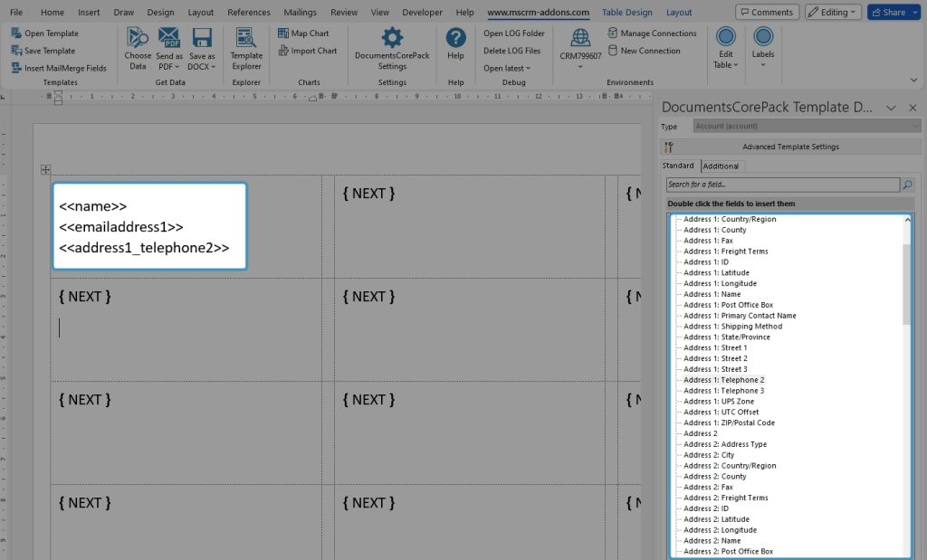Click the Edit Table icon
This screenshot has width=927, height=560.
(725, 36)
